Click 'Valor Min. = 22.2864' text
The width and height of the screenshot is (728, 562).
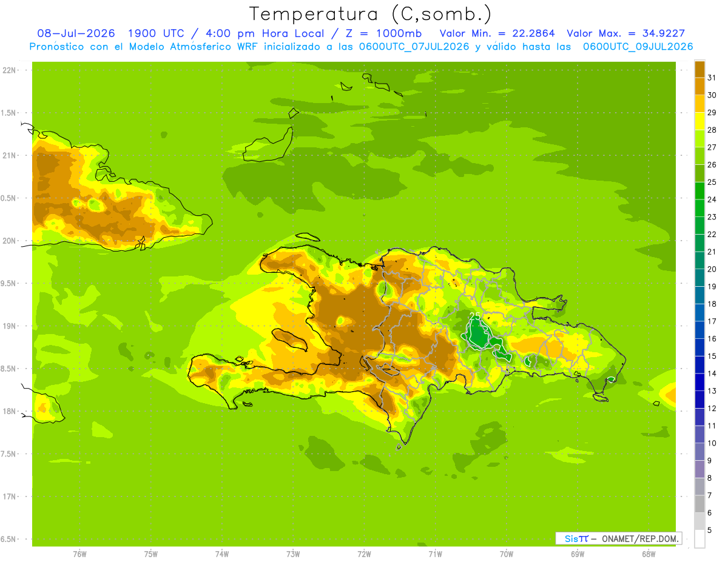[497, 33]
